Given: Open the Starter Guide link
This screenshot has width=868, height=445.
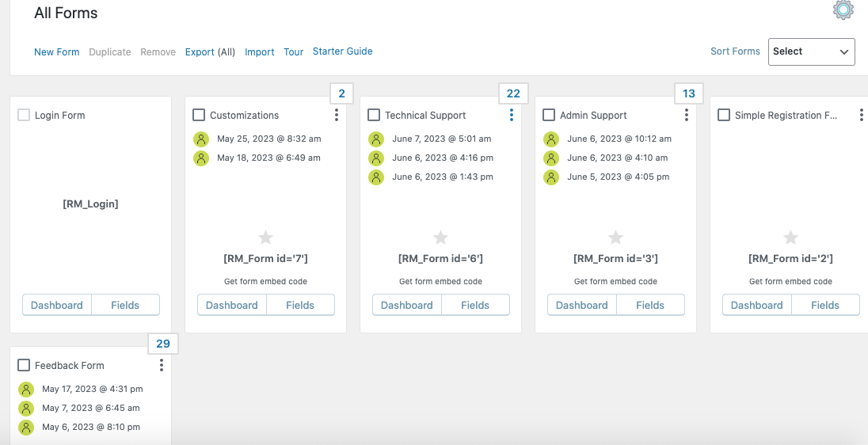Looking at the screenshot, I should click(342, 51).
